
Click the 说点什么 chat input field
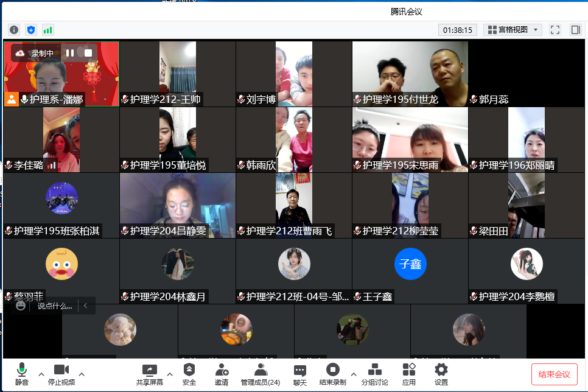pos(55,306)
